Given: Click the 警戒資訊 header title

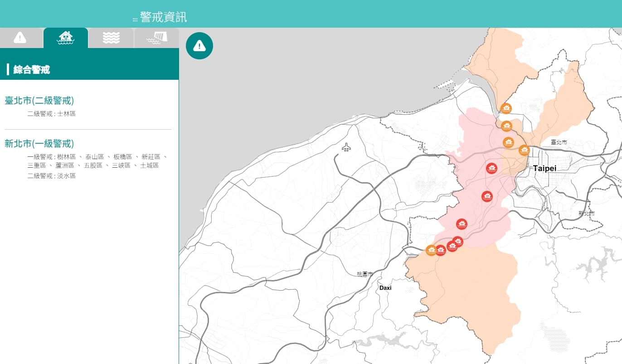Looking at the screenshot, I should coord(163,17).
